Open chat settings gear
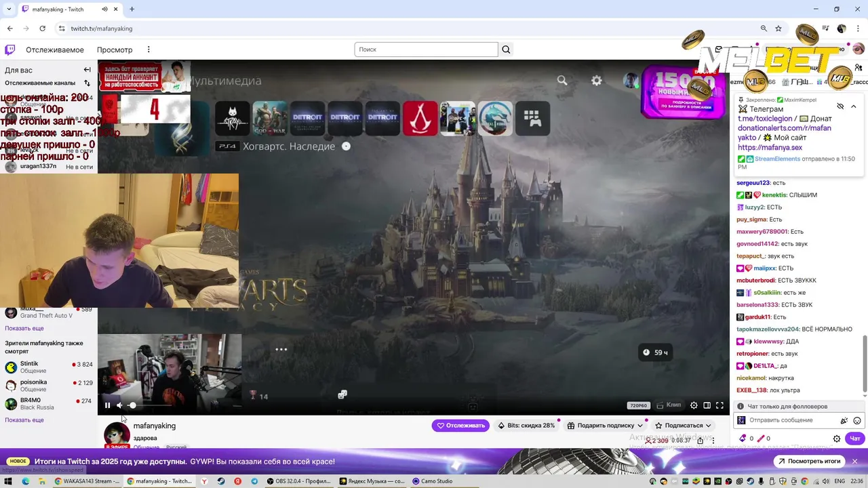This screenshot has width=868, height=488. coord(837,439)
